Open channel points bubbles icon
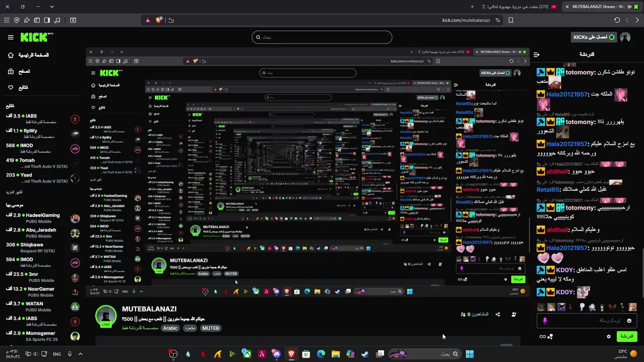Viewport: 644px width, 362px height. tap(550, 336)
